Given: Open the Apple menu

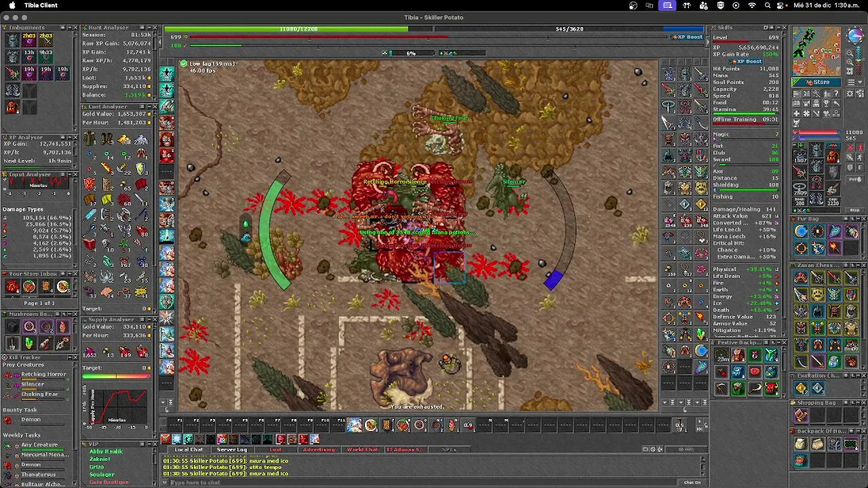Looking at the screenshot, I should coord(12,5).
